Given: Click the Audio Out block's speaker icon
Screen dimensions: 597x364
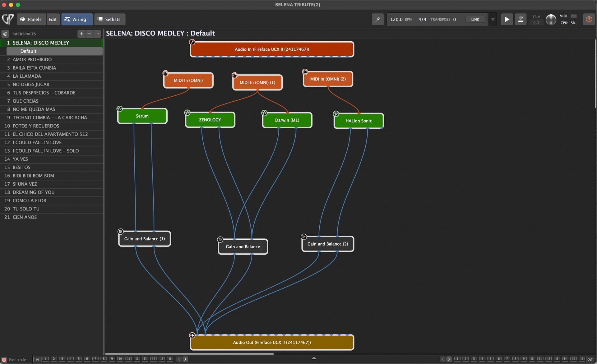Looking at the screenshot, I should (192, 335).
